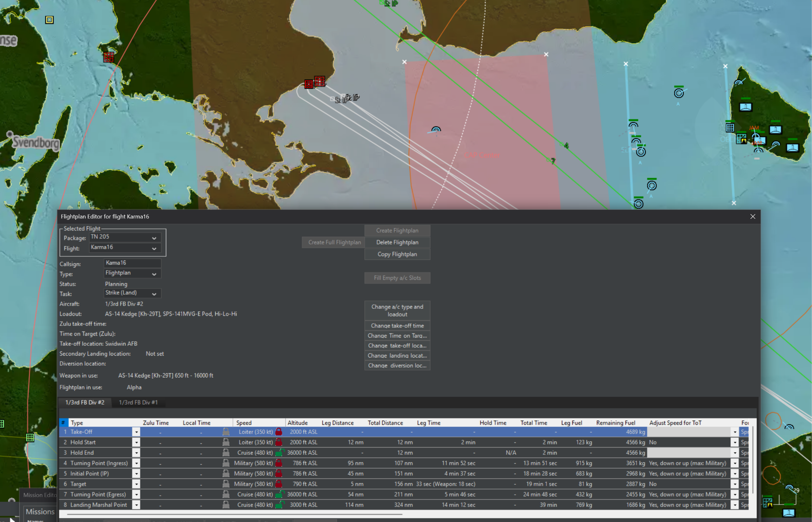Click the x corner marker at pink zone top-left
The width and height of the screenshot is (812, 522).
point(404,62)
